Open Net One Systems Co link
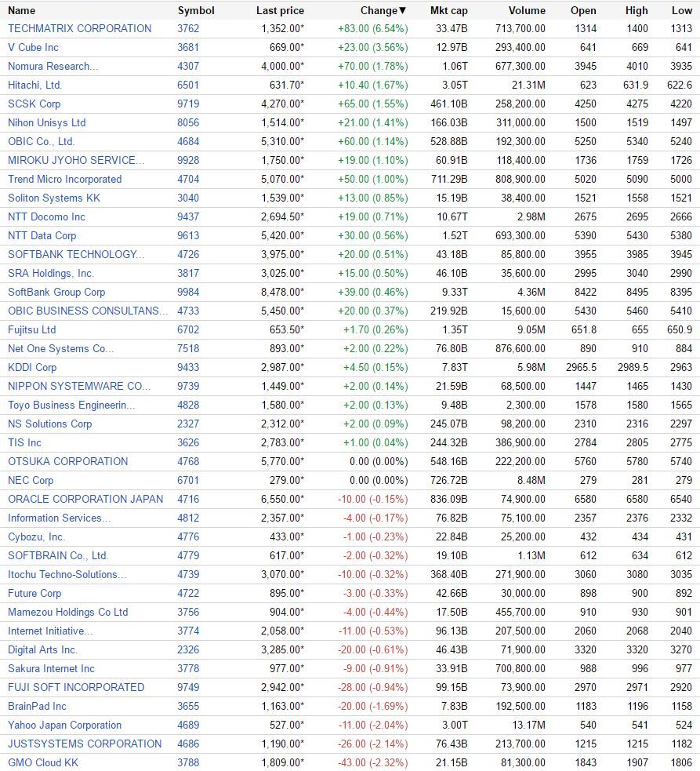Image resolution: width=700 pixels, height=771 pixels. (60, 348)
